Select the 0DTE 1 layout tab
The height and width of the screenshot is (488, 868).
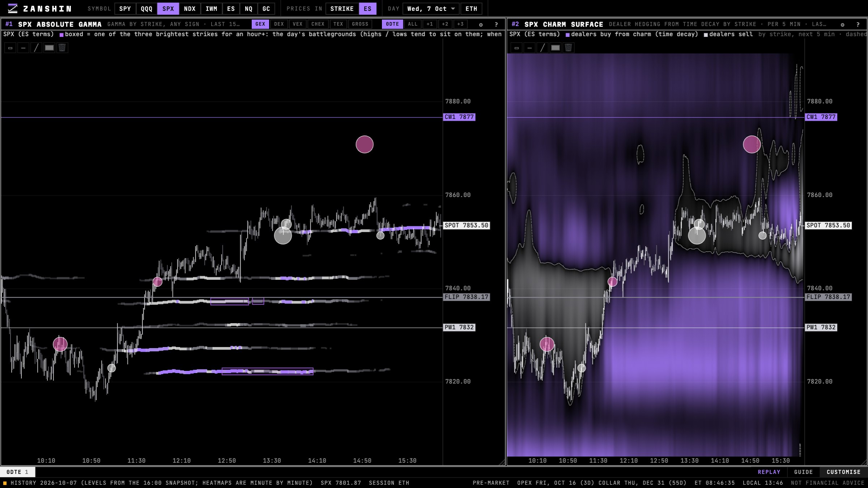click(17, 472)
